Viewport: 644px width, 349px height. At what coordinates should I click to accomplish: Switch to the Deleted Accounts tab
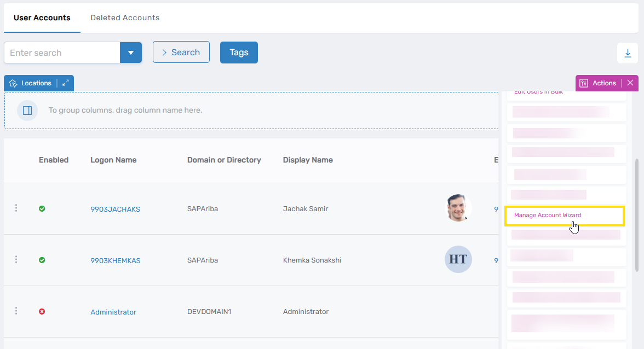click(125, 18)
